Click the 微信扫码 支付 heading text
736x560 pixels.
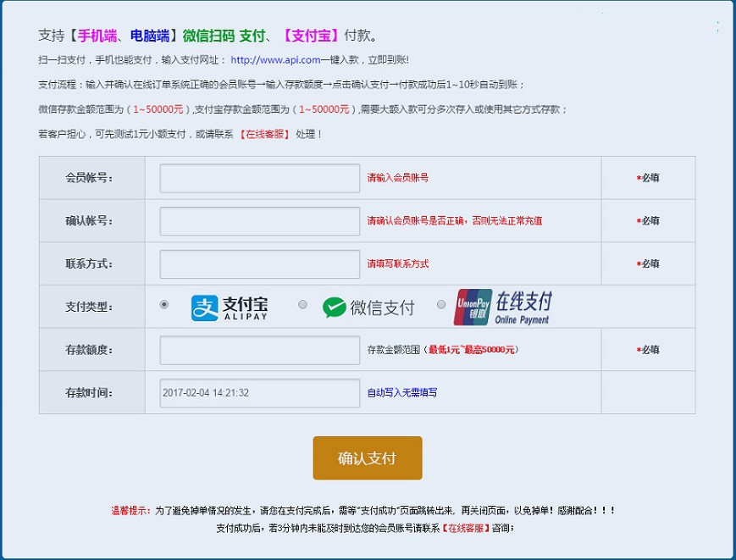tap(224, 36)
